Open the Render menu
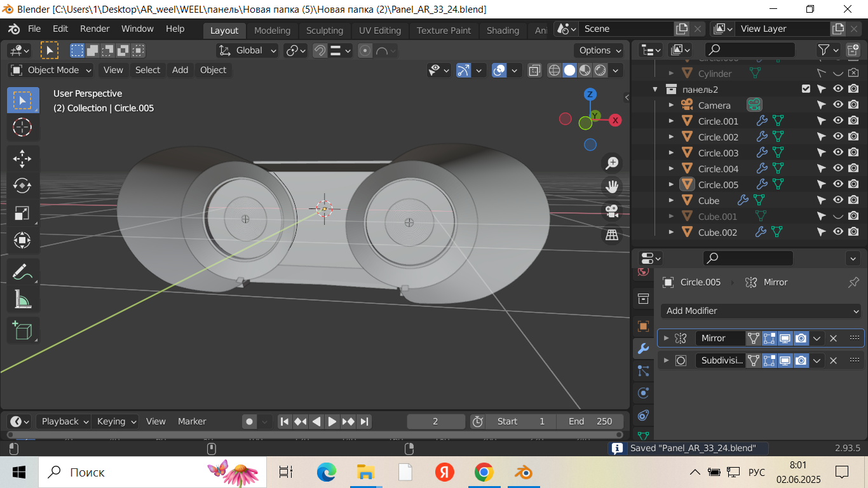Screen dimensions: 868x488 (x=95, y=29)
